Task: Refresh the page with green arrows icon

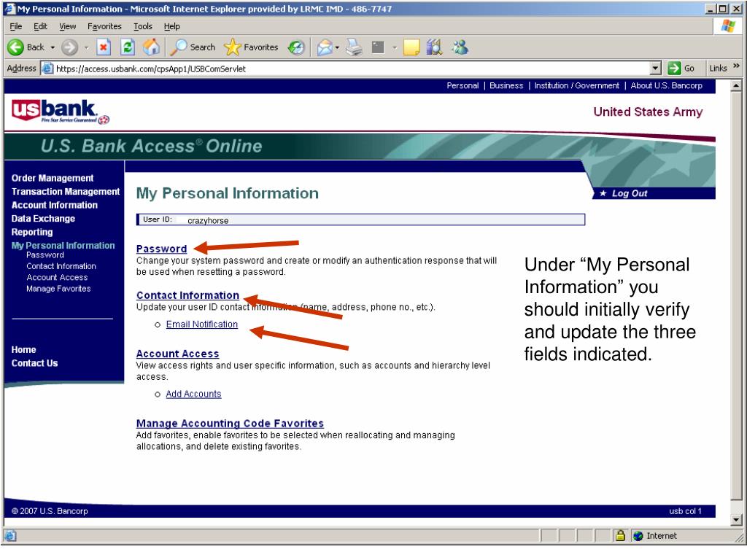Action: coord(127,47)
